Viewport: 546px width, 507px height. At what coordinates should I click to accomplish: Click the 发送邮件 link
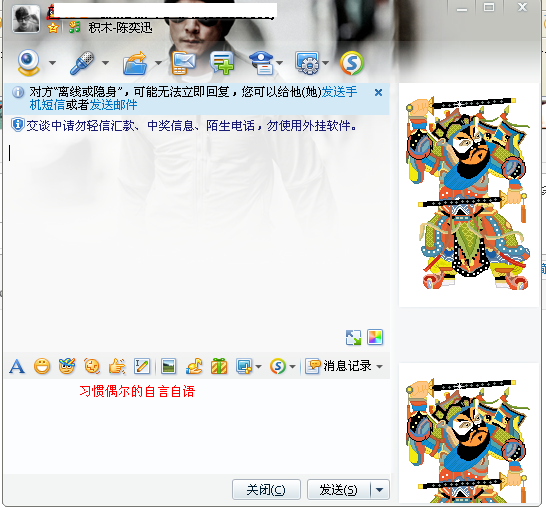tap(113, 105)
